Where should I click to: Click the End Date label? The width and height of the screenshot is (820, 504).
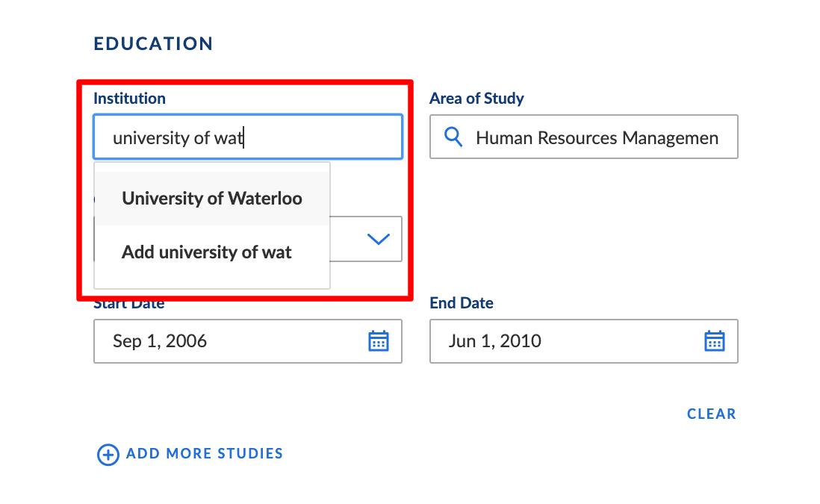point(462,302)
